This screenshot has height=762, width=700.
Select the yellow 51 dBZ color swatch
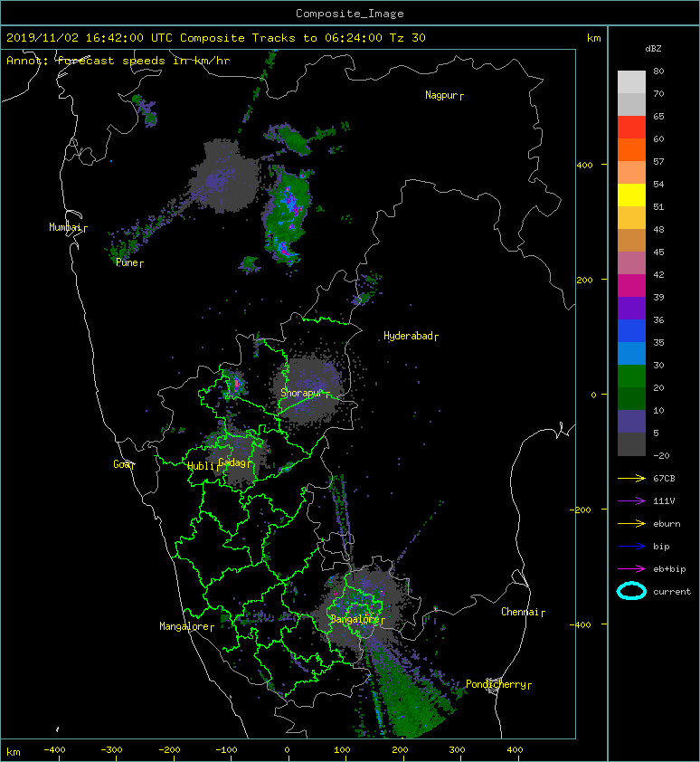(631, 195)
